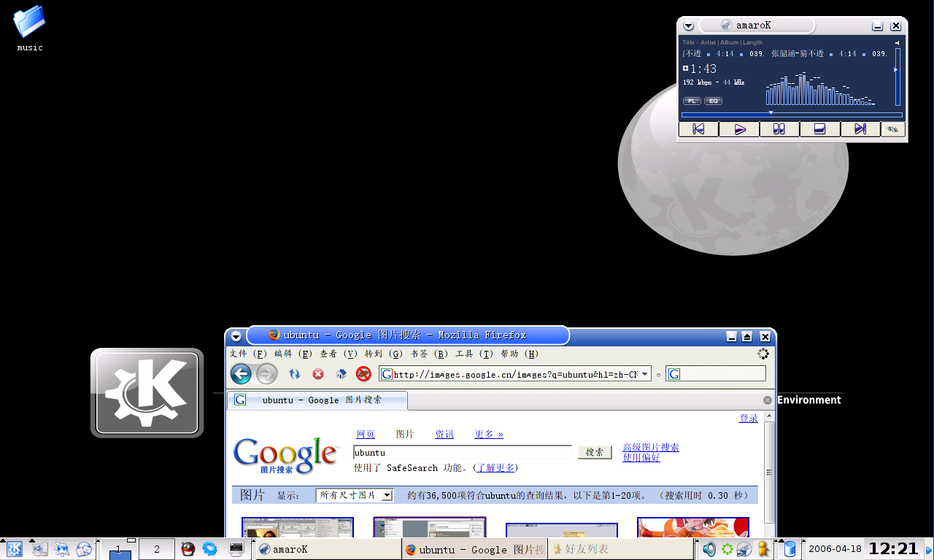
Task: Open Firefox 文件 (F) menu
Action: pyautogui.click(x=249, y=354)
